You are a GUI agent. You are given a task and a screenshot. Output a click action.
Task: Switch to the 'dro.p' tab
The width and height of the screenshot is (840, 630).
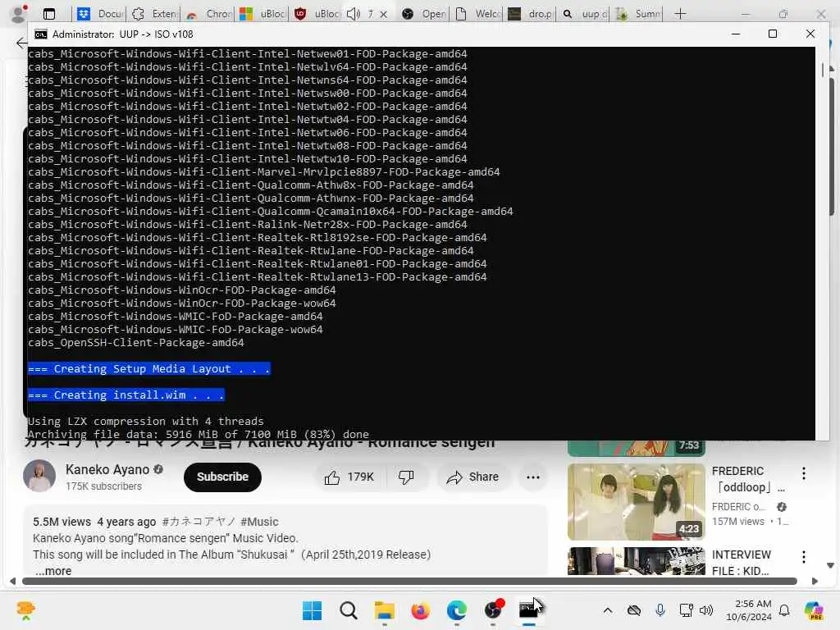point(531,14)
